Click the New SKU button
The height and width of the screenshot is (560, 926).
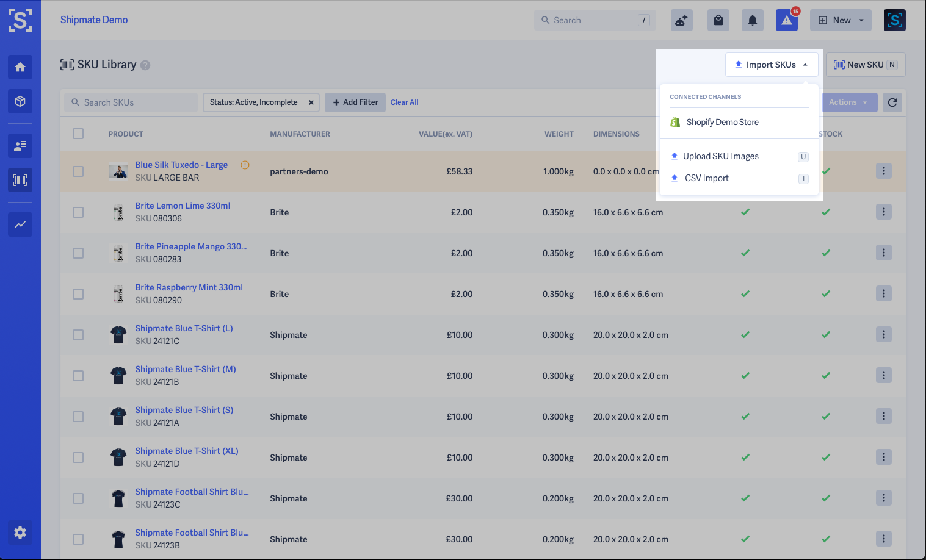(866, 65)
